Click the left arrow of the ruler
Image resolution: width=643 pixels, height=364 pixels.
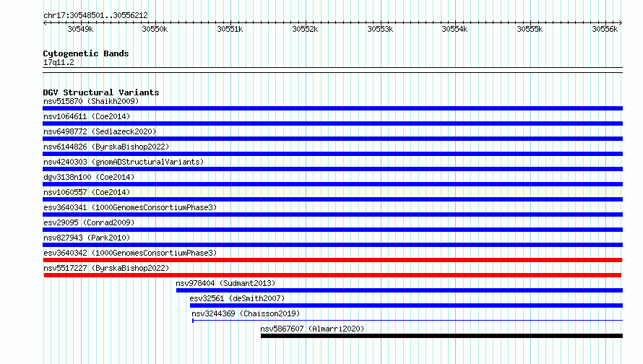tap(45, 22)
